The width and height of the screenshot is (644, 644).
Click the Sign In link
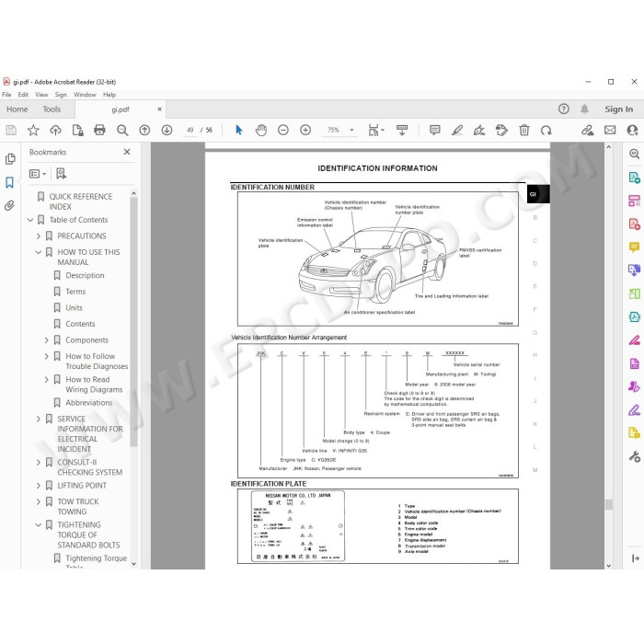[618, 109]
